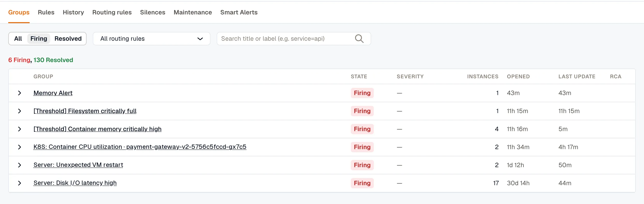Image resolution: width=644 pixels, height=204 pixels.
Task: Open the History tab
Action: pos(73,12)
